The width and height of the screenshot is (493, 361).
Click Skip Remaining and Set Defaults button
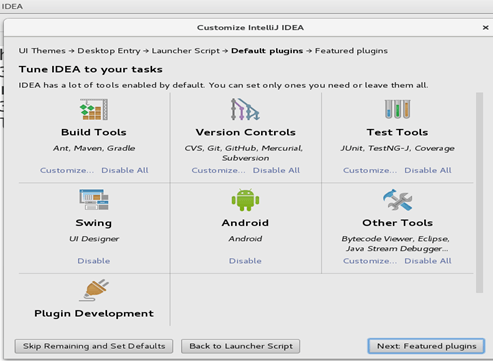(x=94, y=346)
